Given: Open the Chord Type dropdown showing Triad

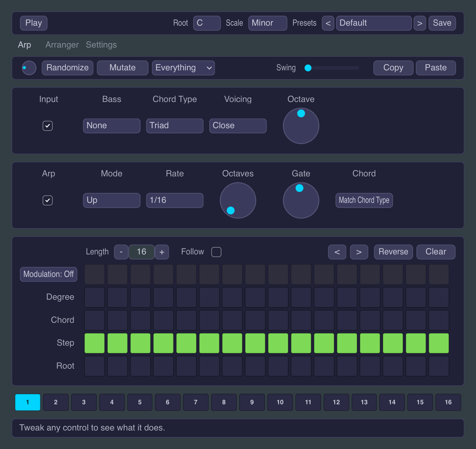Looking at the screenshot, I should (175, 126).
